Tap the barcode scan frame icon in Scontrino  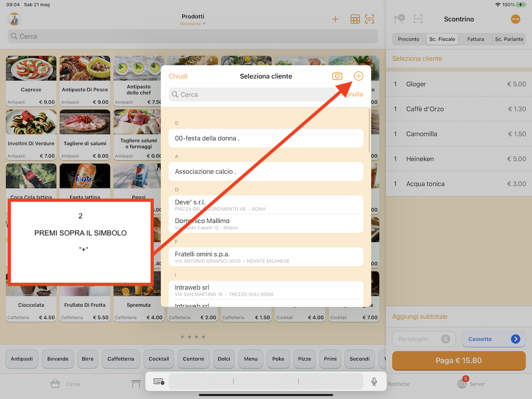[418, 19]
